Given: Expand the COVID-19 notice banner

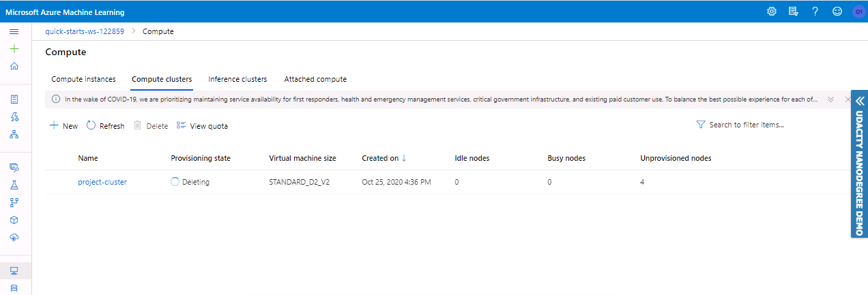Looking at the screenshot, I should 830,99.
